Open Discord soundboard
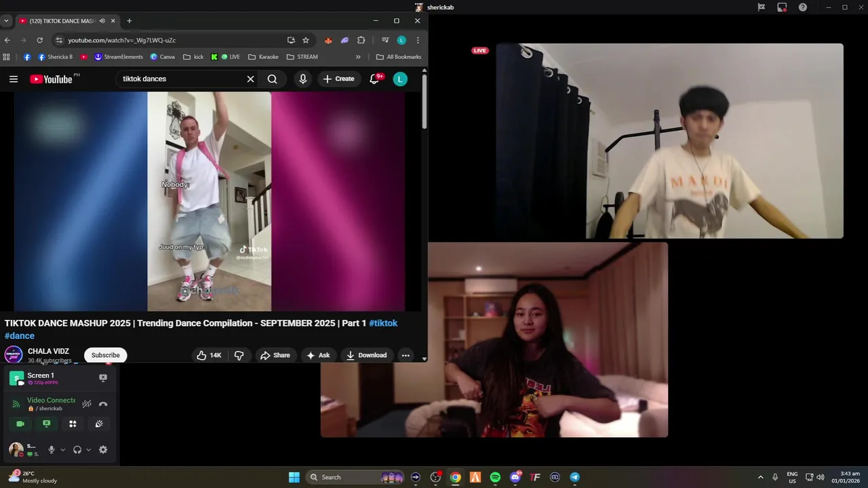Viewport: 868px width, 488px height. point(99,424)
